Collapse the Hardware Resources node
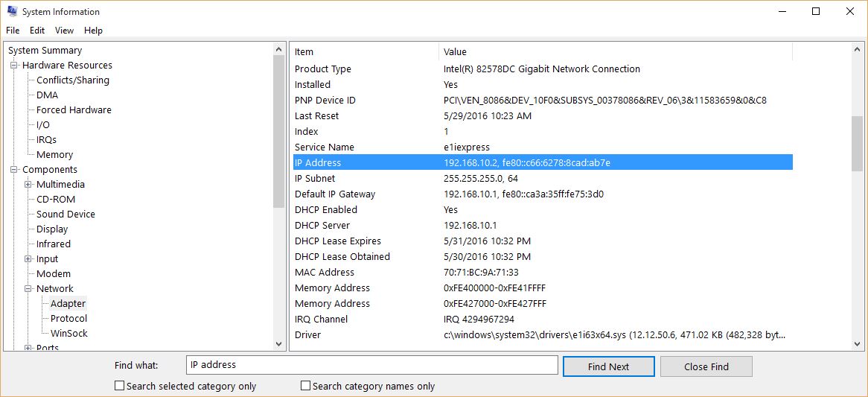The image size is (868, 397). click(x=14, y=66)
